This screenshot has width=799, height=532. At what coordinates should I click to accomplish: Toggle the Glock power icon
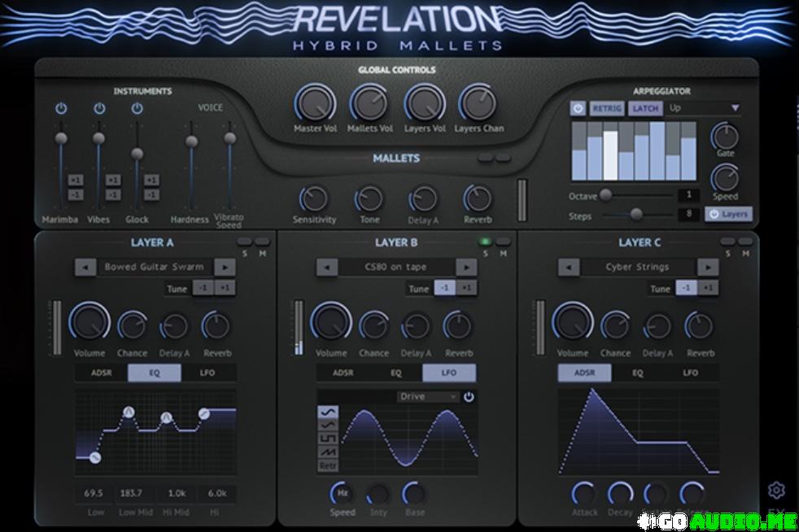[137, 108]
